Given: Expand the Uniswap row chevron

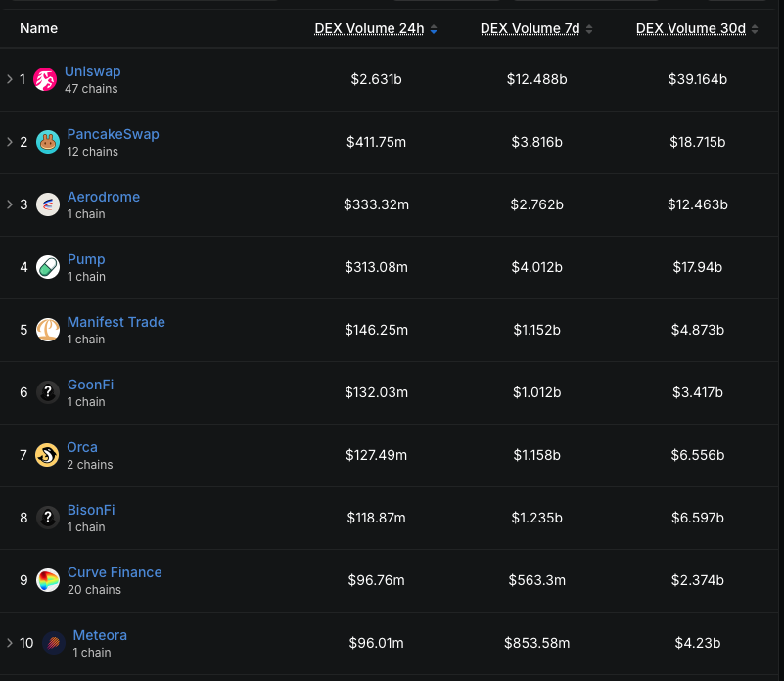Looking at the screenshot, I should coord(10,79).
